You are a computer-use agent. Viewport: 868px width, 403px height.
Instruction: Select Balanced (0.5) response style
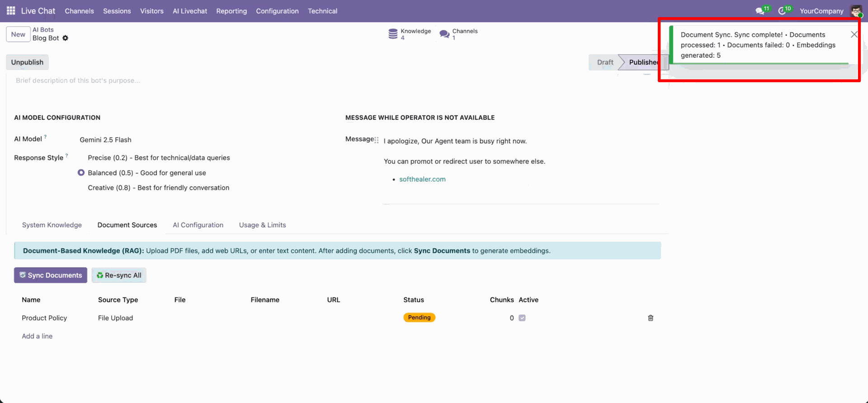coord(81,173)
